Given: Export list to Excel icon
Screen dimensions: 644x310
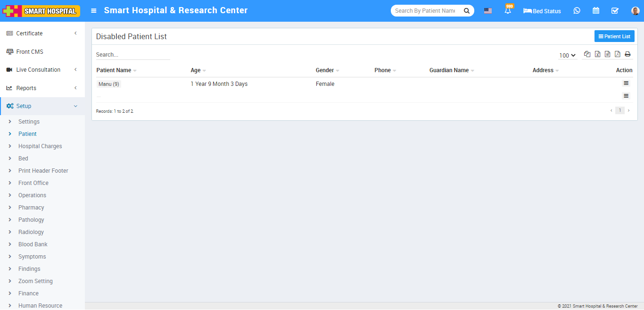Looking at the screenshot, I should [597, 54].
